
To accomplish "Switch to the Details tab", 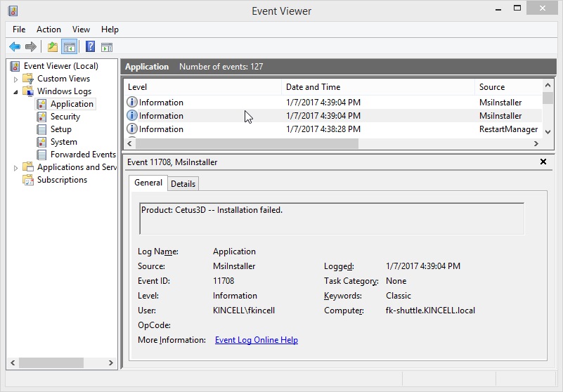I will 183,184.
